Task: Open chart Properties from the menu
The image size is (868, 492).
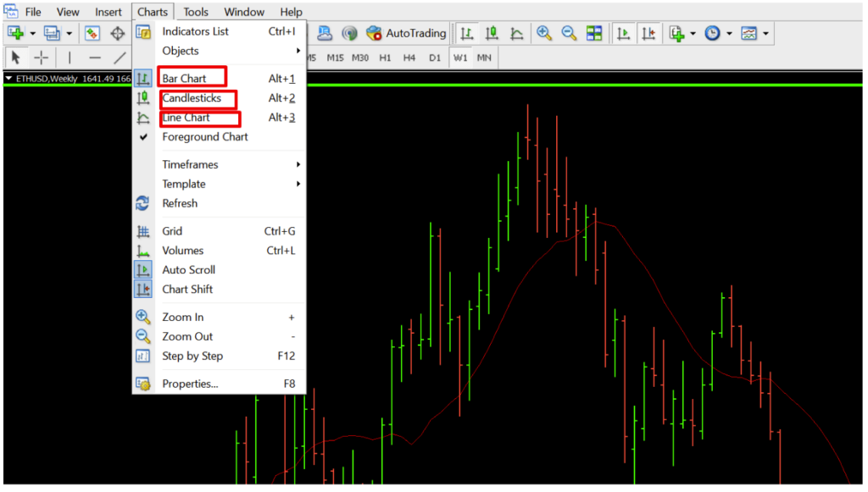Action: [220, 384]
